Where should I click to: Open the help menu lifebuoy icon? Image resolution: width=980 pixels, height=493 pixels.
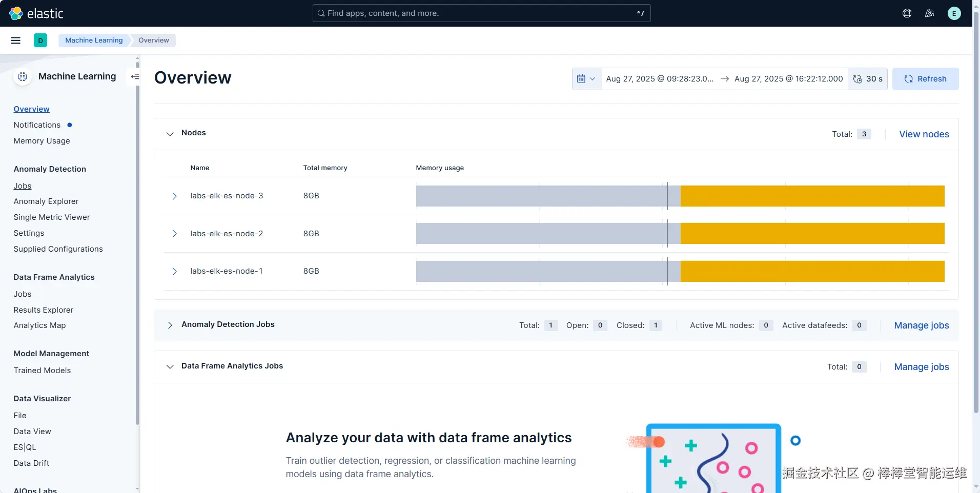[907, 13]
